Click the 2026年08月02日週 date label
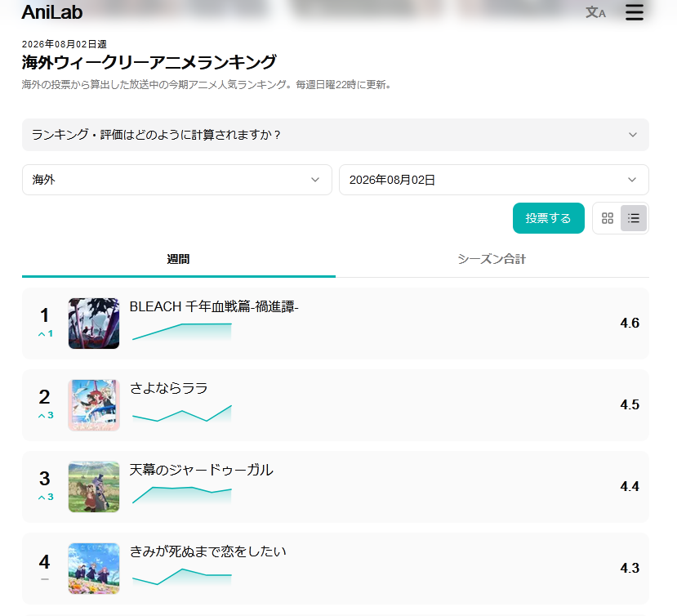The height and width of the screenshot is (616, 677). point(65,44)
